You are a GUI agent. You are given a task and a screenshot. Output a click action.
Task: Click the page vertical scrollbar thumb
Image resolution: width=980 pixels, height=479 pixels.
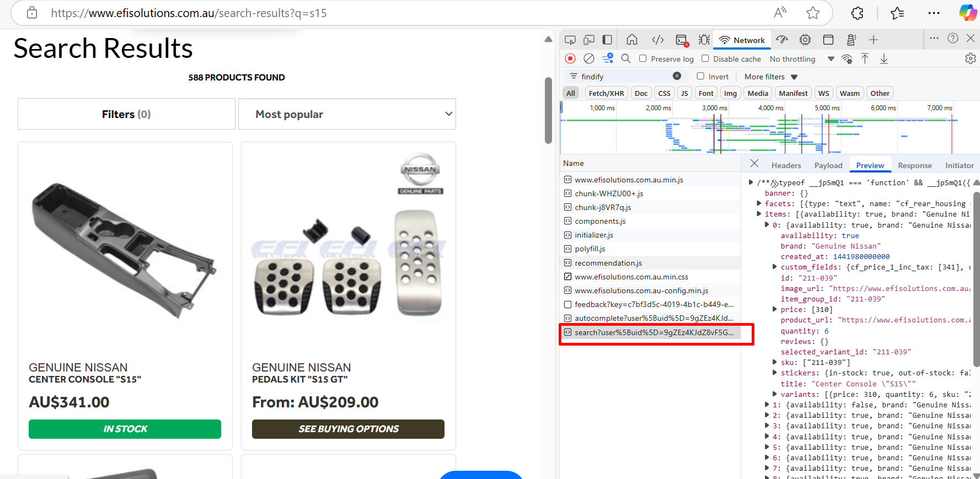[x=548, y=110]
